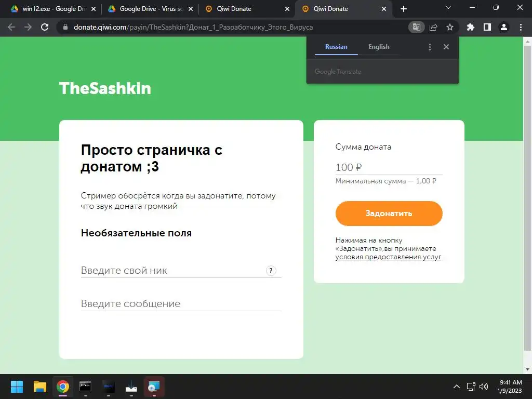The image size is (532, 399).
Task: Open Chrome's main three-dot menu
Action: click(521, 27)
